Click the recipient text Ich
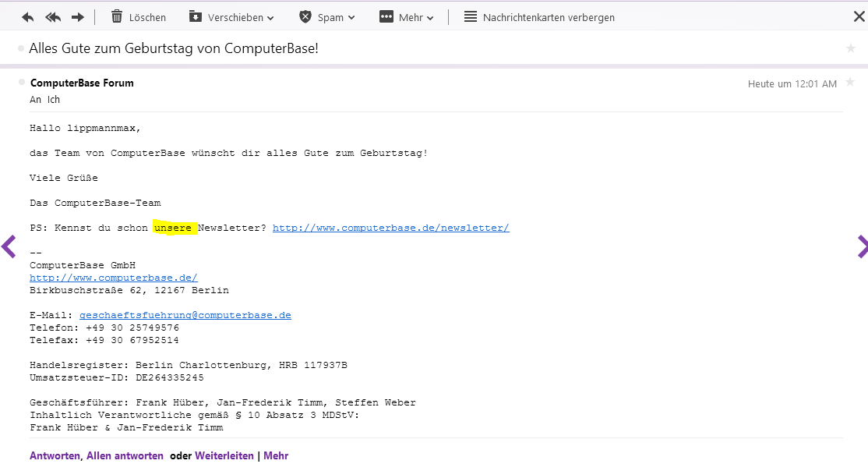 tap(54, 100)
